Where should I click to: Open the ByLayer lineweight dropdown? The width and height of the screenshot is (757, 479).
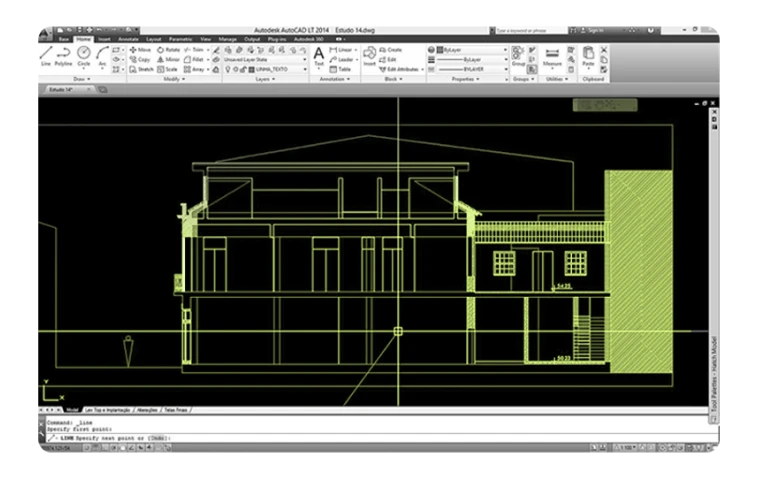[x=472, y=59]
